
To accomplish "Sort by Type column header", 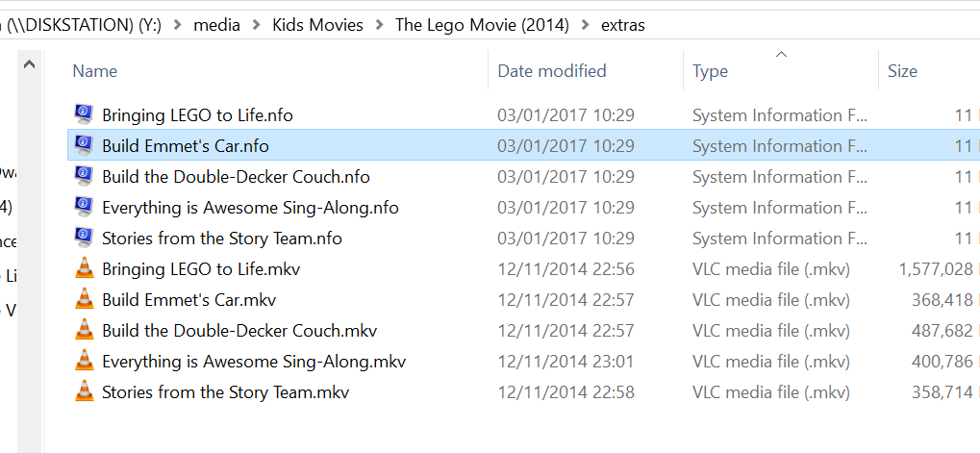I will pos(711,71).
